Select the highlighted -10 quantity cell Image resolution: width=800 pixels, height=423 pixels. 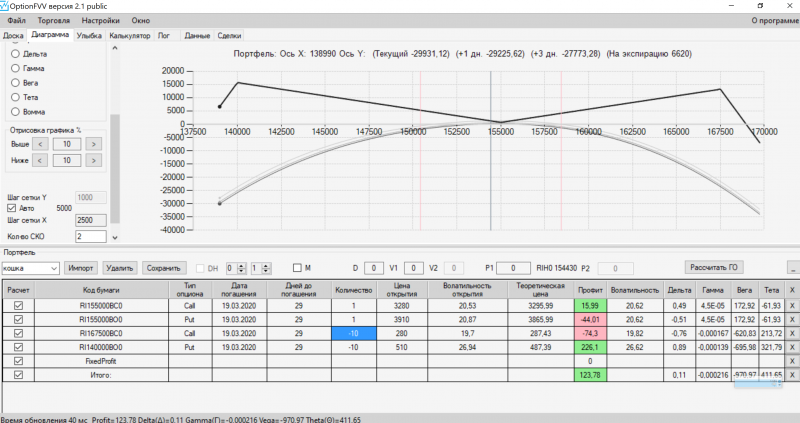pos(354,333)
